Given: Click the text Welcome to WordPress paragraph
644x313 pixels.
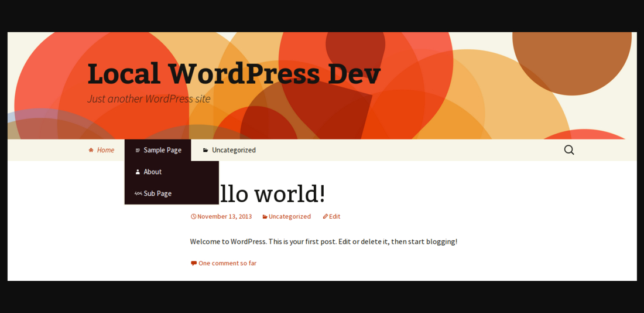Looking at the screenshot, I should point(324,242).
